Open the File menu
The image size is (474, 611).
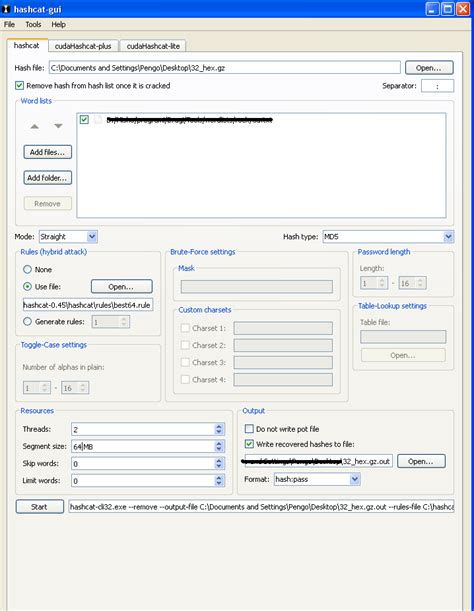point(9,24)
